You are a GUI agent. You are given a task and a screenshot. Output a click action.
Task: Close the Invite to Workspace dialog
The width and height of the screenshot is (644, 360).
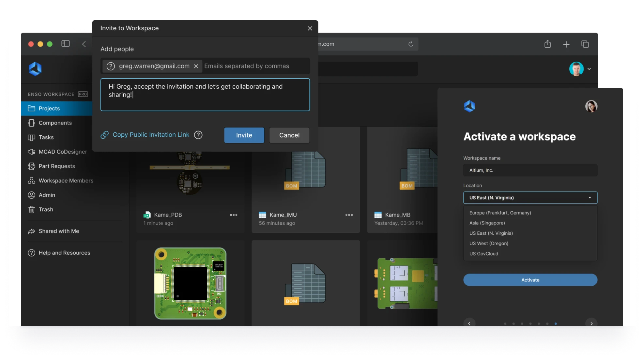(x=310, y=28)
